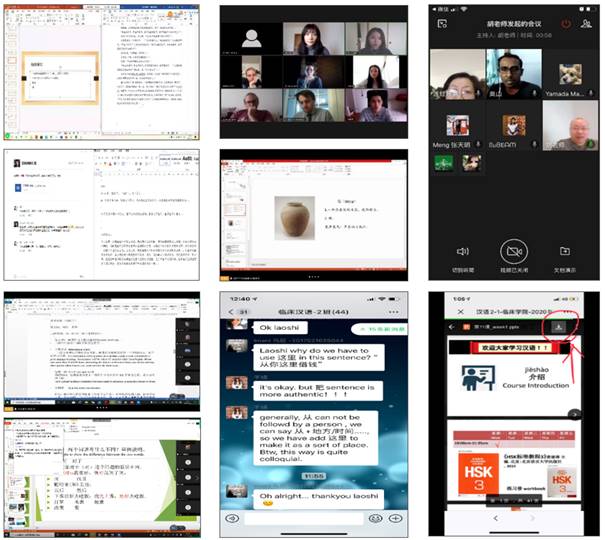Click the speaker audio switch icon
Image resolution: width=605 pixels, height=540 pixels.
click(x=462, y=251)
